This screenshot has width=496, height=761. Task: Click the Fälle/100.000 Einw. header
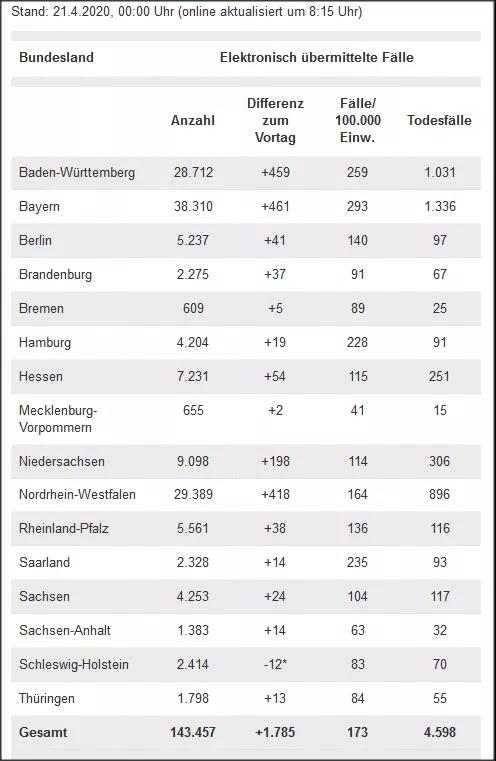click(358, 120)
